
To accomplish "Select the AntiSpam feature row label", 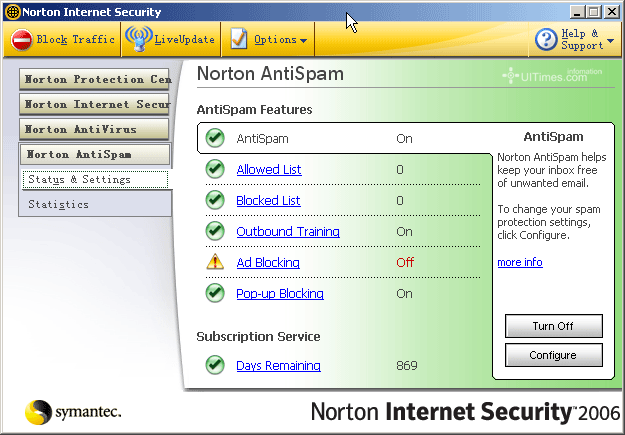I will (x=262, y=139).
